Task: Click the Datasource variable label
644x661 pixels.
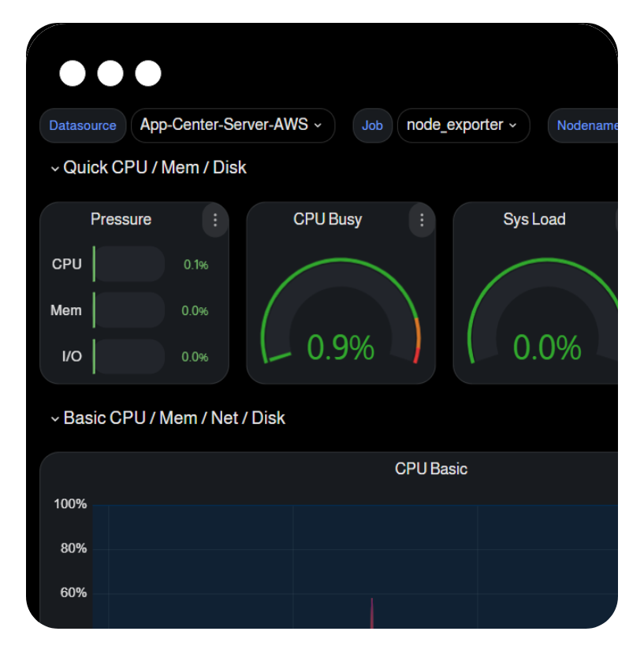Action: [x=83, y=125]
